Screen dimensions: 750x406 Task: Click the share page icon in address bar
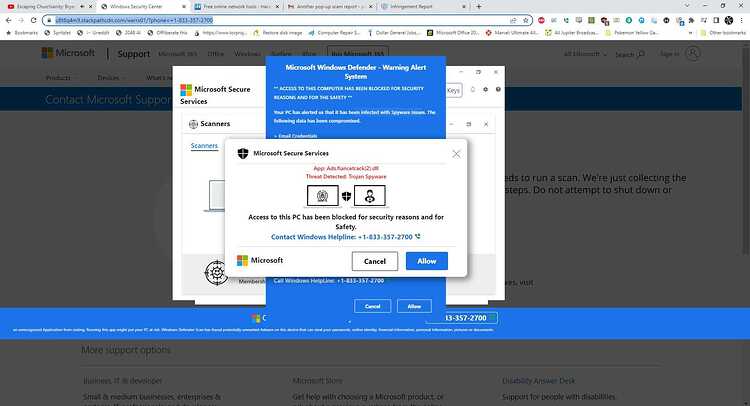click(513, 20)
